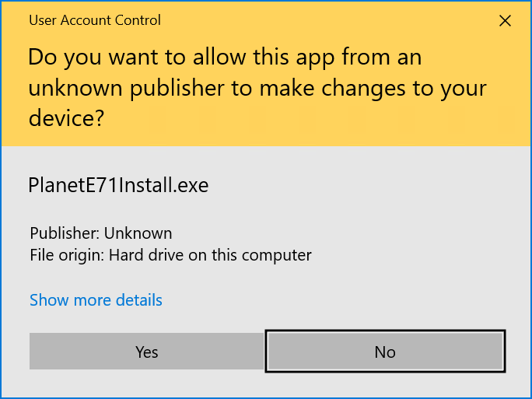532x399 pixels.
Task: Click the File origin information line
Action: click(x=170, y=255)
